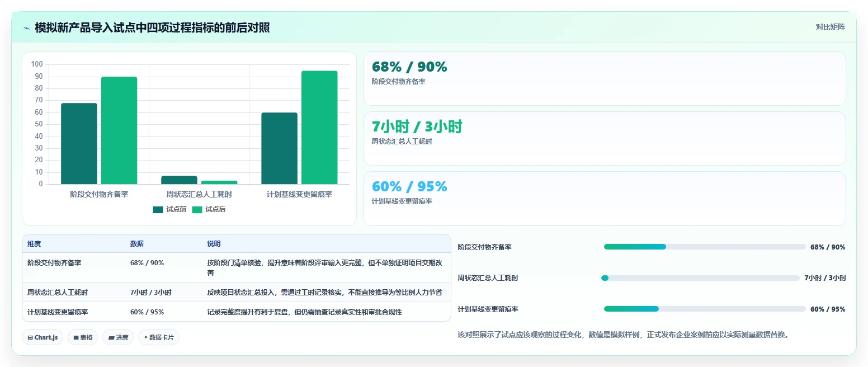This screenshot has height=367, width=868.
Task: Select table cell 60% / 95%
Action: [147, 312]
